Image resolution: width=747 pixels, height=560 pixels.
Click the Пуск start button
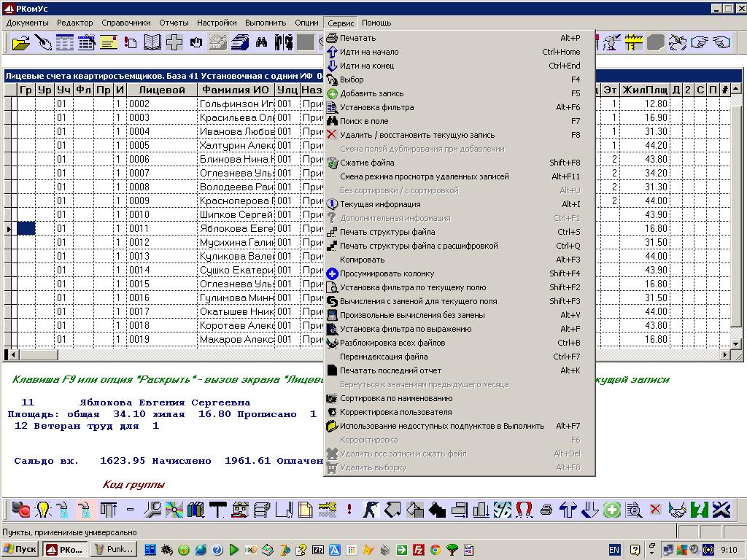pyautogui.click(x=20, y=550)
